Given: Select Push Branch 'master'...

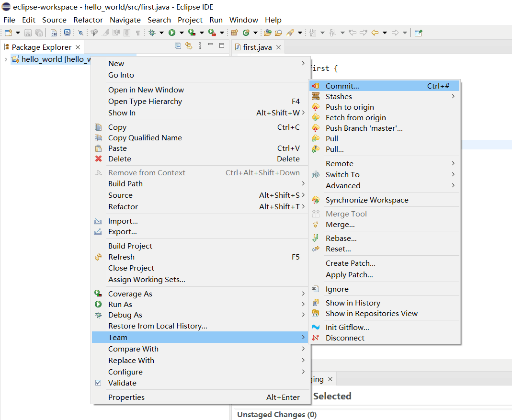Looking at the screenshot, I should [384, 128].
